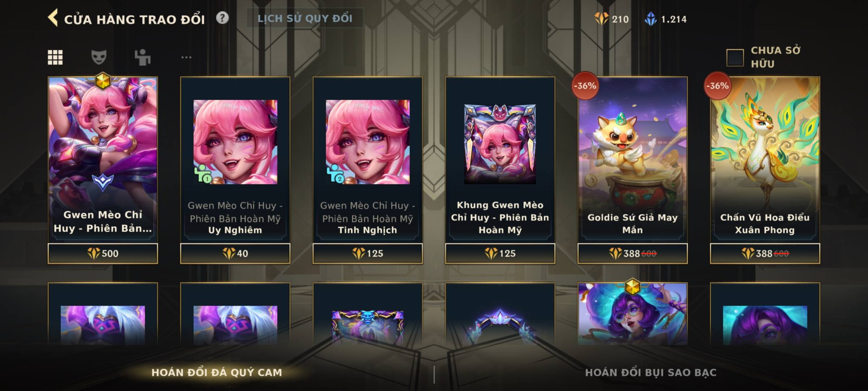Select the Tinh Nghịch emote card

point(367,170)
